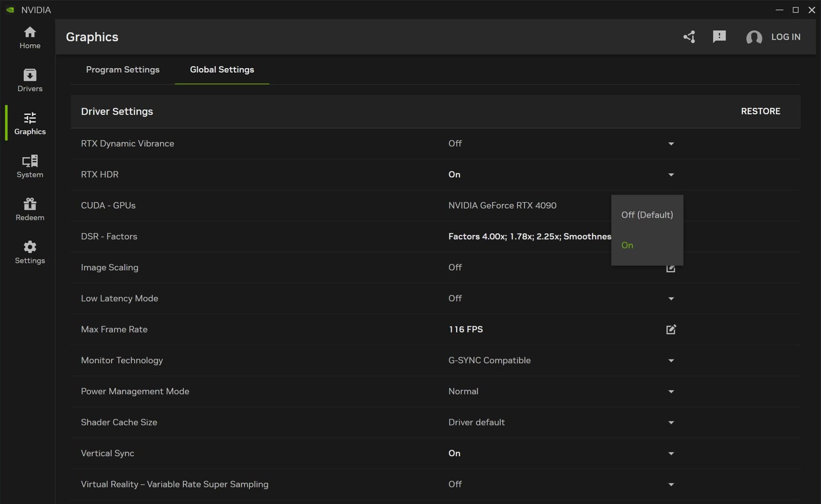Choose Off (Default) in the dropdown overlay
This screenshot has height=504, width=821.
[647, 215]
